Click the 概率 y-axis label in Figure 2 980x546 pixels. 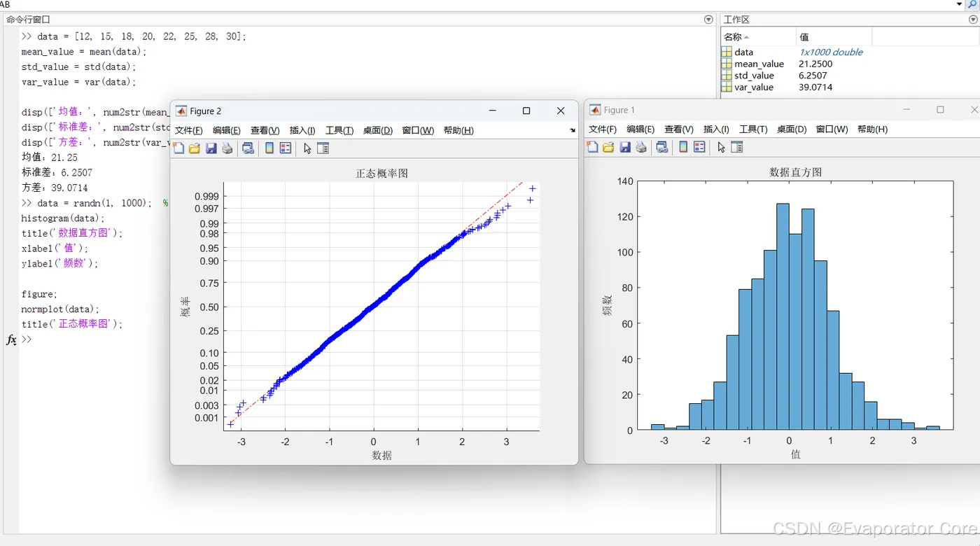point(185,307)
